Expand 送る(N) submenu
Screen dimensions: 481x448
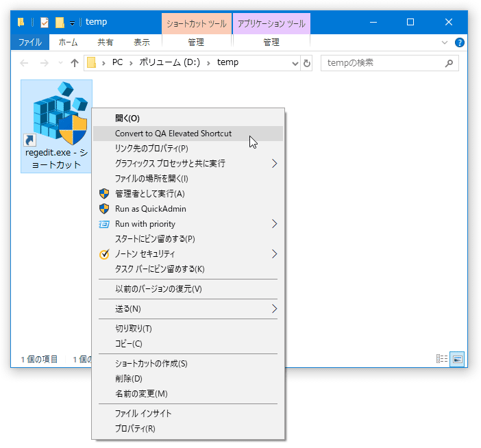pos(188,309)
